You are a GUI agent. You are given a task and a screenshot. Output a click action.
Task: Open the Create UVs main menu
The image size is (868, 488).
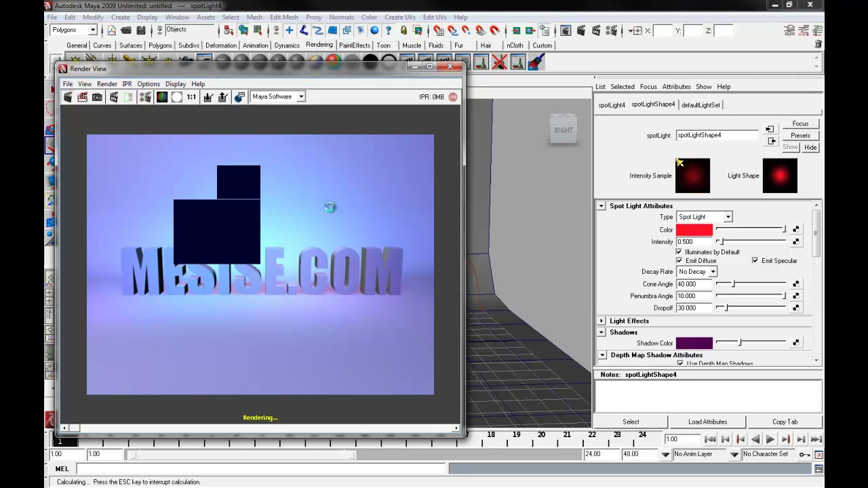pos(400,17)
